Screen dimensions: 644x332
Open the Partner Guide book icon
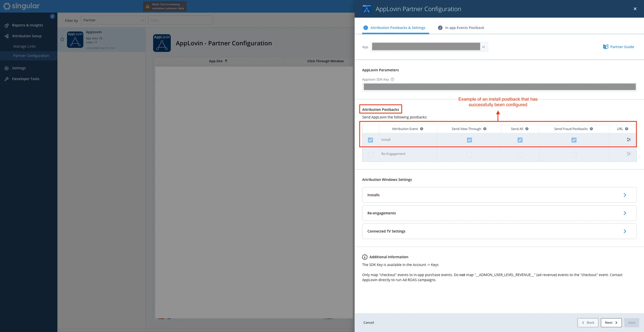pyautogui.click(x=605, y=47)
